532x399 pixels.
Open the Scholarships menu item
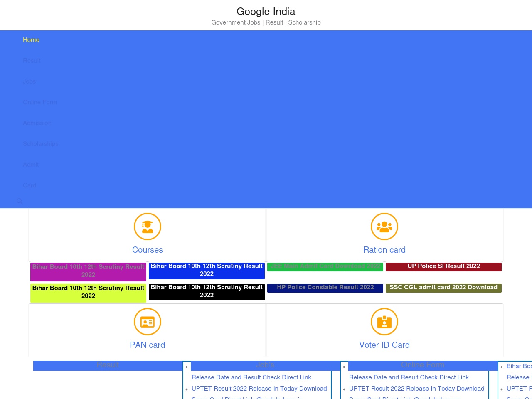(41, 144)
